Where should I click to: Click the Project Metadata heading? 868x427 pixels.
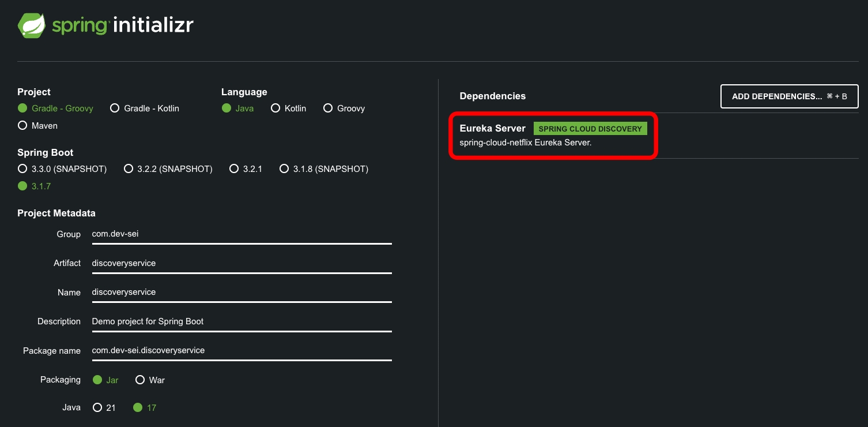[x=56, y=213]
